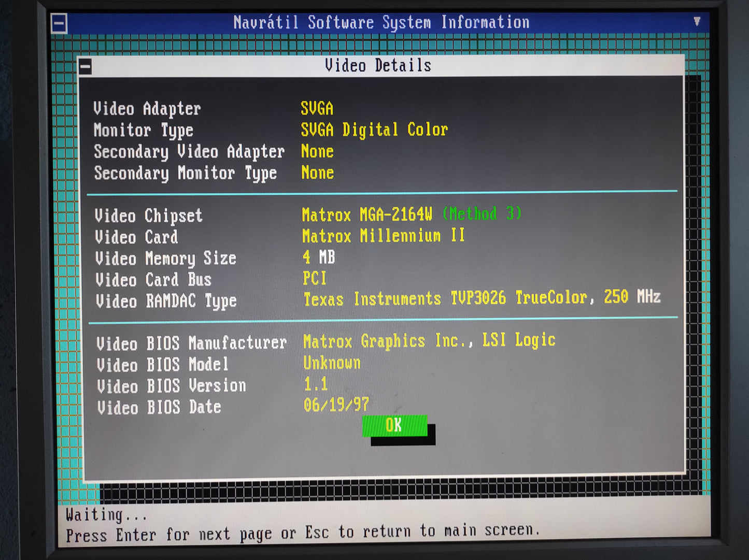Screen dimensions: 749x560
Task: Click the 'PCI' bus value
Action: (x=315, y=278)
